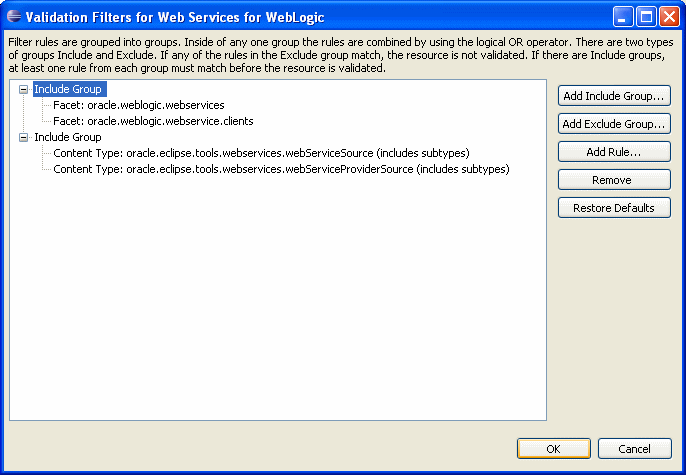Viewport: 686px width, 475px height.
Task: Remove the selected filter entry
Action: click(x=614, y=180)
